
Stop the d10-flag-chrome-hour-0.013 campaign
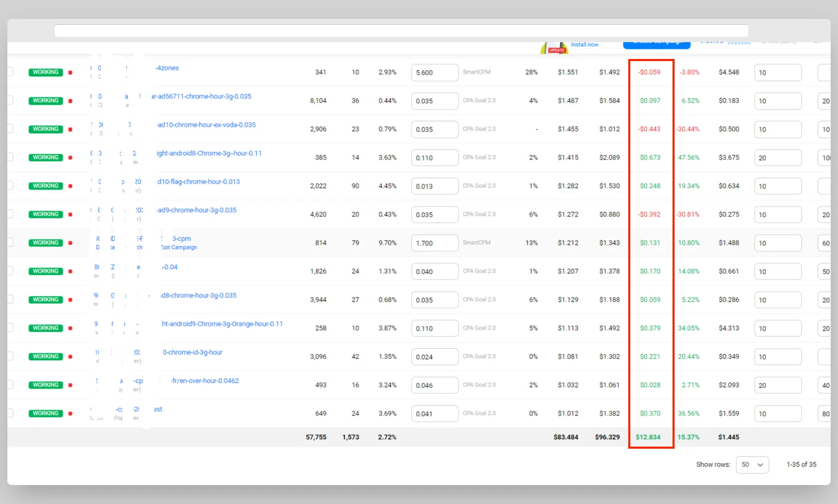click(x=70, y=186)
